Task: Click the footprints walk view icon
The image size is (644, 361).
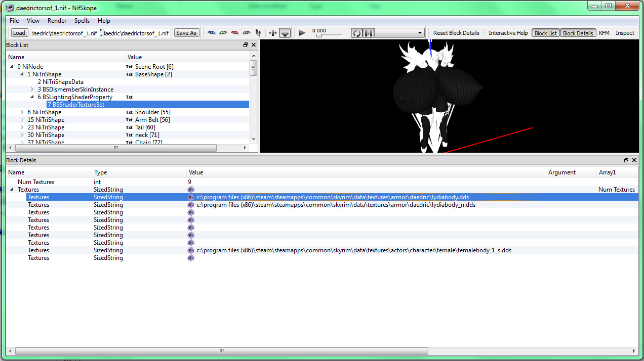Action: click(x=258, y=33)
